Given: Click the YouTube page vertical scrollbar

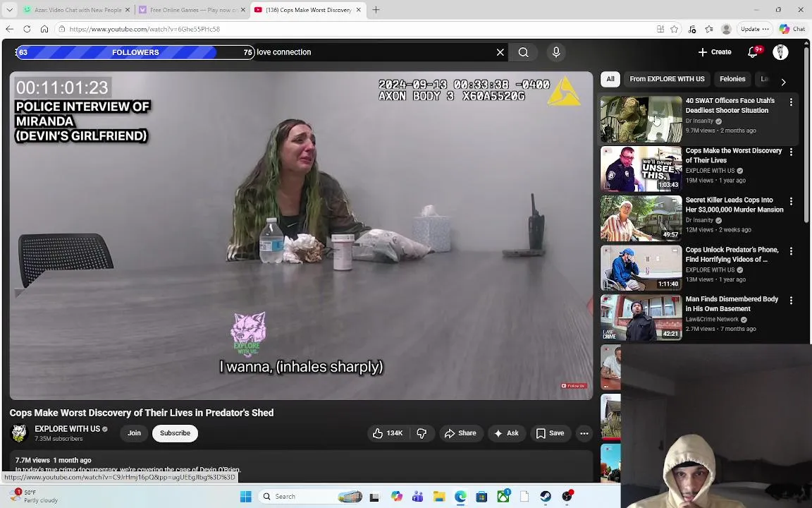Looking at the screenshot, I should 806,135.
